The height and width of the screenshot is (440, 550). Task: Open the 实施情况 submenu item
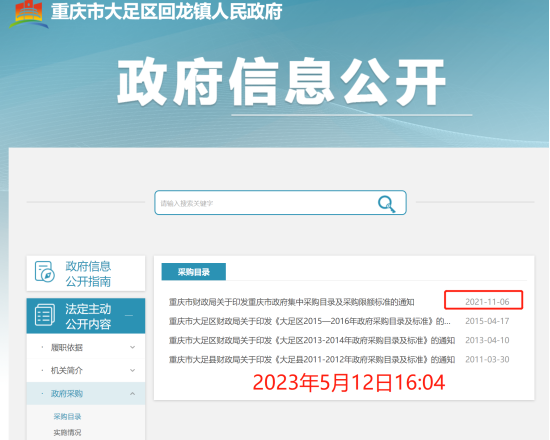pyautogui.click(x=67, y=432)
